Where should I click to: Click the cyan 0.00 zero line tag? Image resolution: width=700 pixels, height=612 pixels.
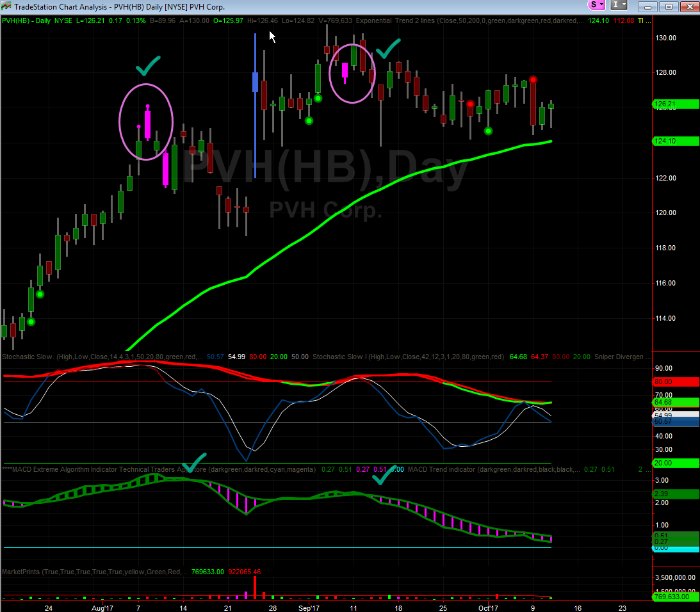click(676, 548)
